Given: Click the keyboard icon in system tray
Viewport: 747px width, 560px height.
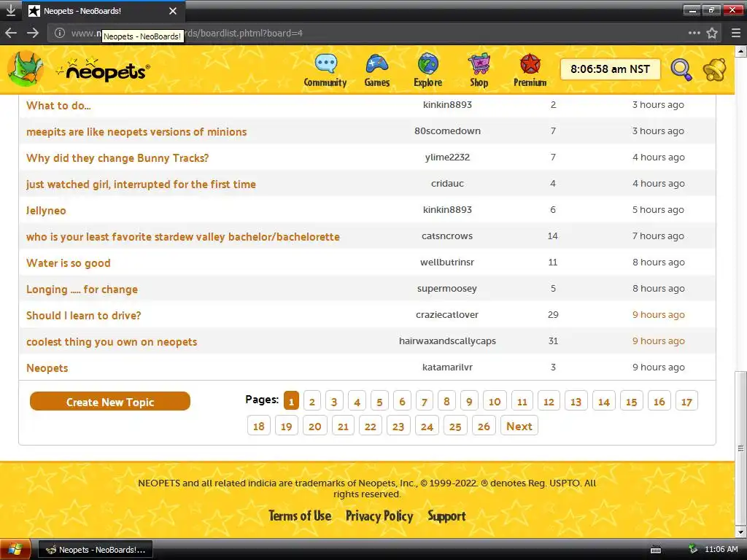Looking at the screenshot, I should coord(656,550).
